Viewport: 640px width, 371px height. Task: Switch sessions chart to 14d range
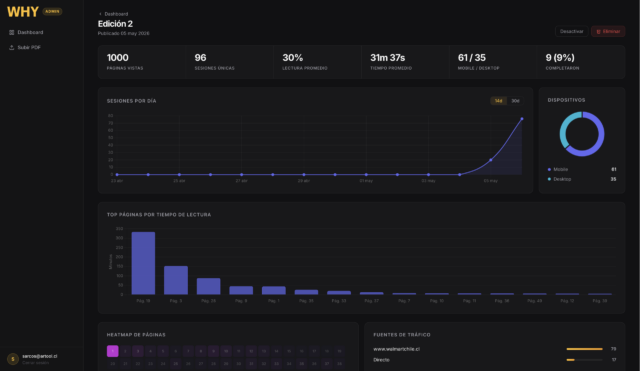pos(498,101)
